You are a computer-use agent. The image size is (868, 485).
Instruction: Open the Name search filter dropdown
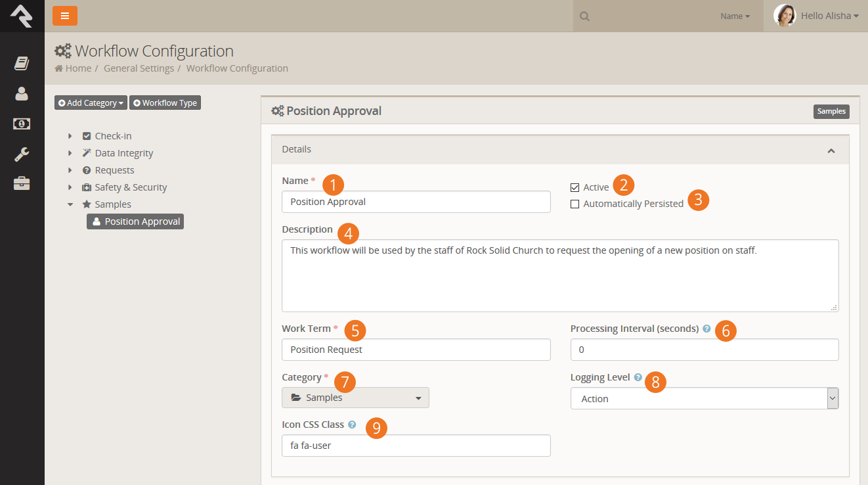(x=735, y=16)
